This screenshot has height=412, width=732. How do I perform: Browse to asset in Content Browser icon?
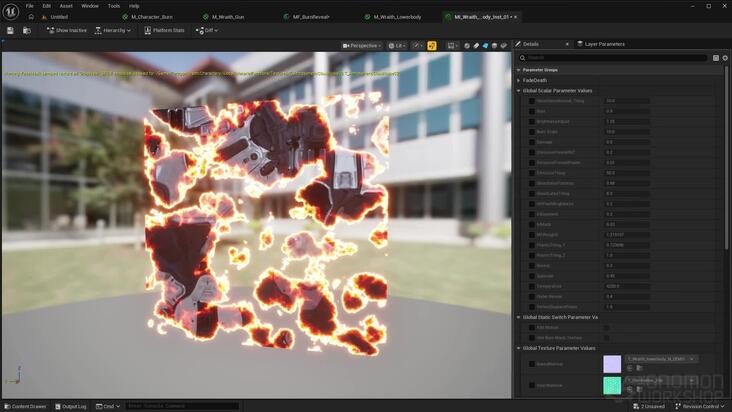tap(27, 30)
